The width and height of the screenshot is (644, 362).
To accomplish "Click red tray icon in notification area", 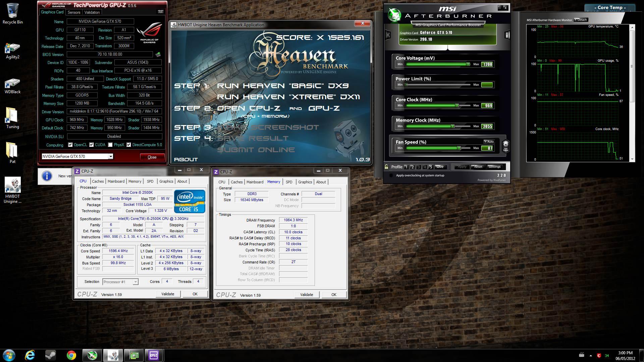I will click(599, 355).
